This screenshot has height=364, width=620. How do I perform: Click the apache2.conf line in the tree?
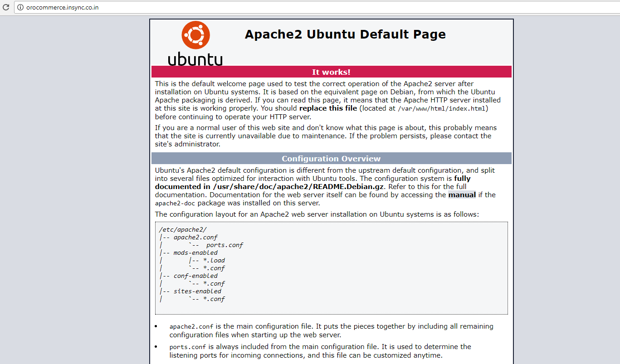(x=195, y=238)
